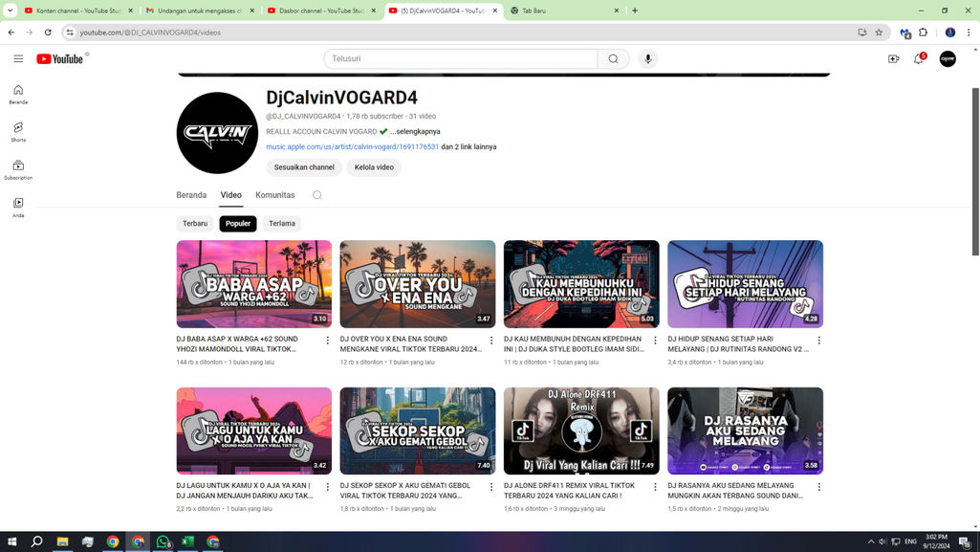Open the Create video icon

tap(893, 58)
